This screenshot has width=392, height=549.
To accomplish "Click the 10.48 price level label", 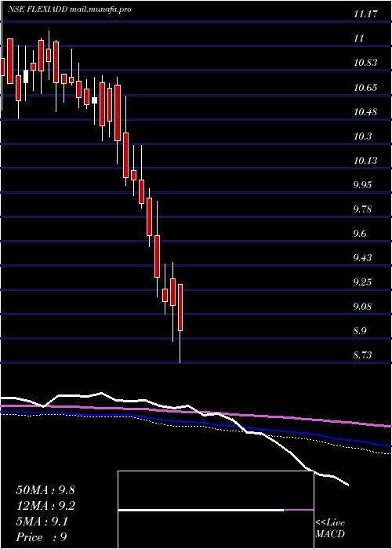I will 365,112.
